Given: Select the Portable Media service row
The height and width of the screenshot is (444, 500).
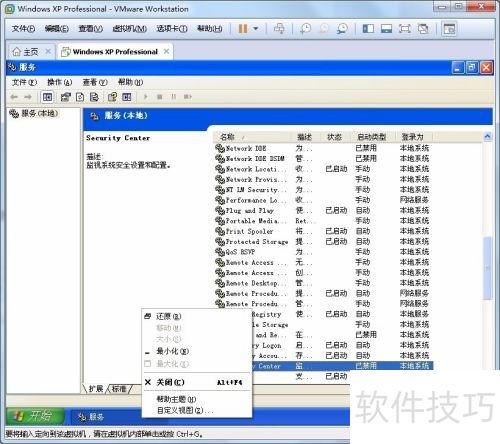Looking at the screenshot, I should pyautogui.click(x=323, y=221).
